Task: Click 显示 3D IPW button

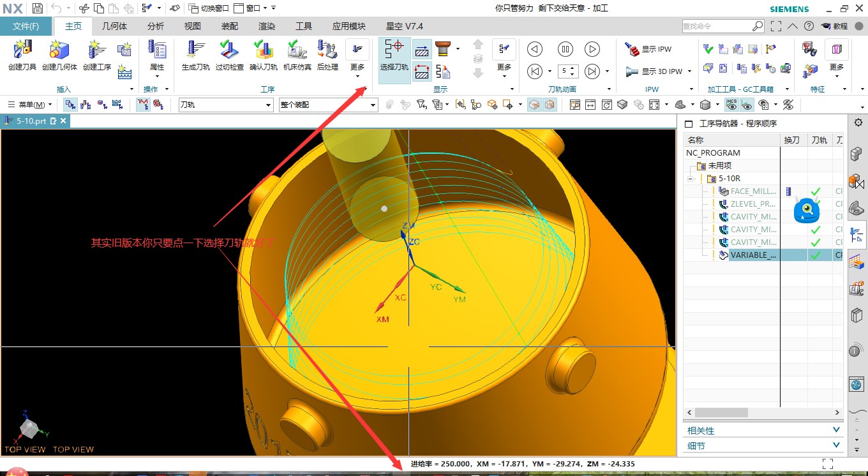Action: pyautogui.click(x=654, y=71)
